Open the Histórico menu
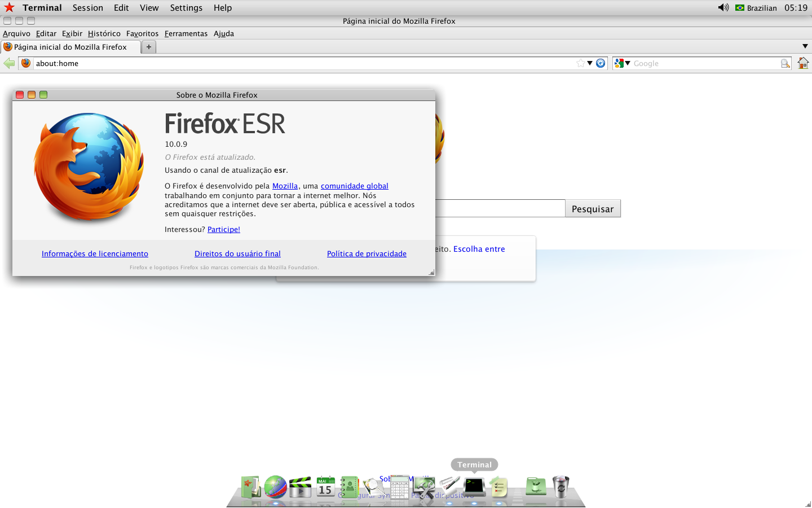 (x=104, y=33)
